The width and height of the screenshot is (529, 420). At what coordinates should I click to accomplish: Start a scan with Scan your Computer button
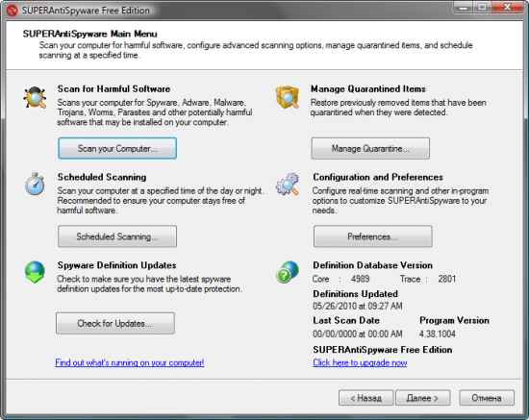point(117,148)
